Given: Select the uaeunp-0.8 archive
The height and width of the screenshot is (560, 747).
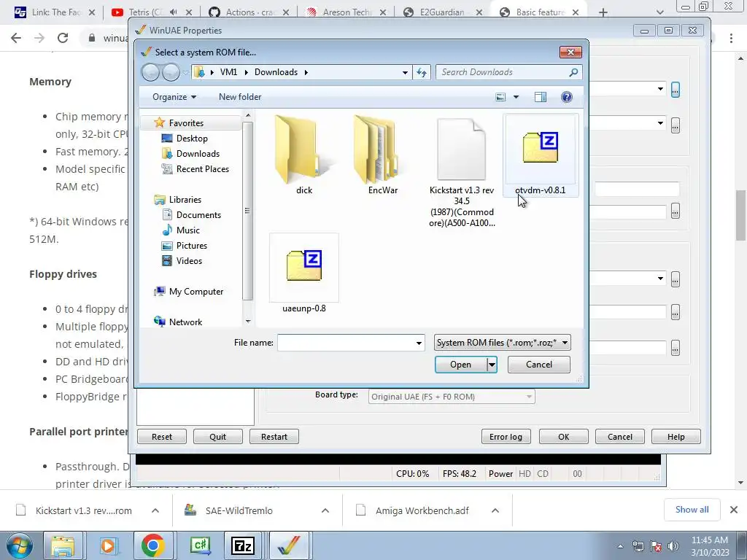Looking at the screenshot, I should [x=304, y=274].
